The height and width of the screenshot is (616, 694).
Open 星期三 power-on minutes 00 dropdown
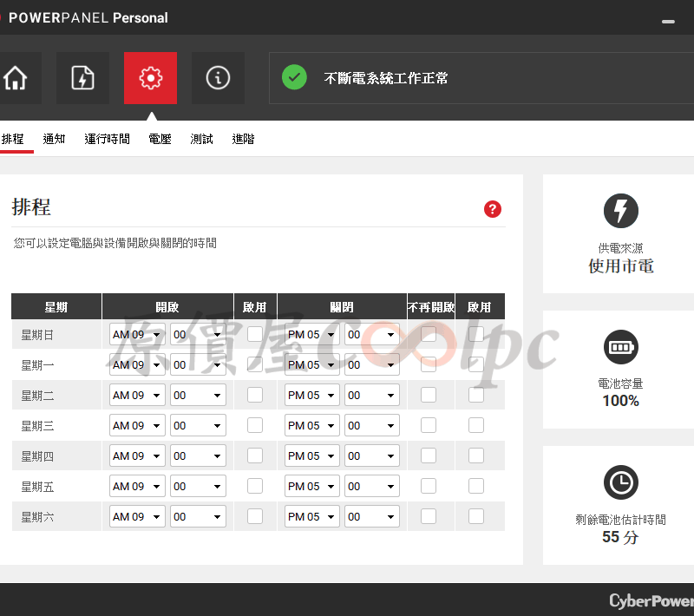coord(198,425)
